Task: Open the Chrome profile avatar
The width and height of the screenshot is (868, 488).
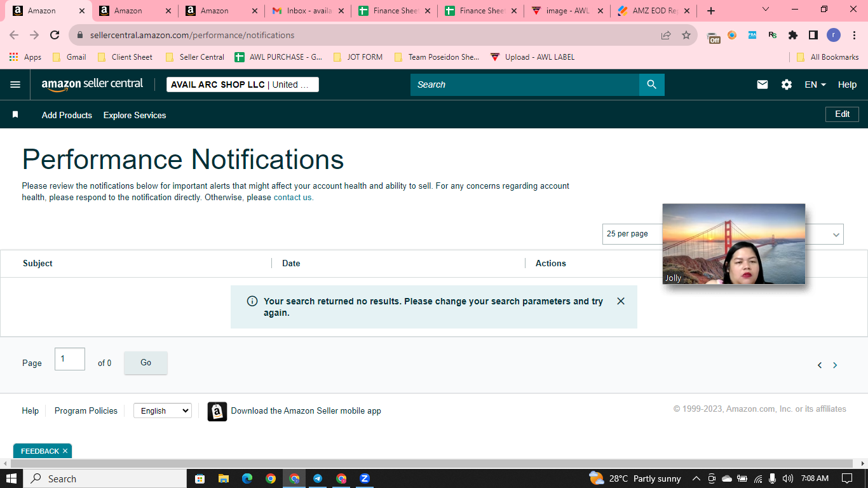Action: pos(834,35)
